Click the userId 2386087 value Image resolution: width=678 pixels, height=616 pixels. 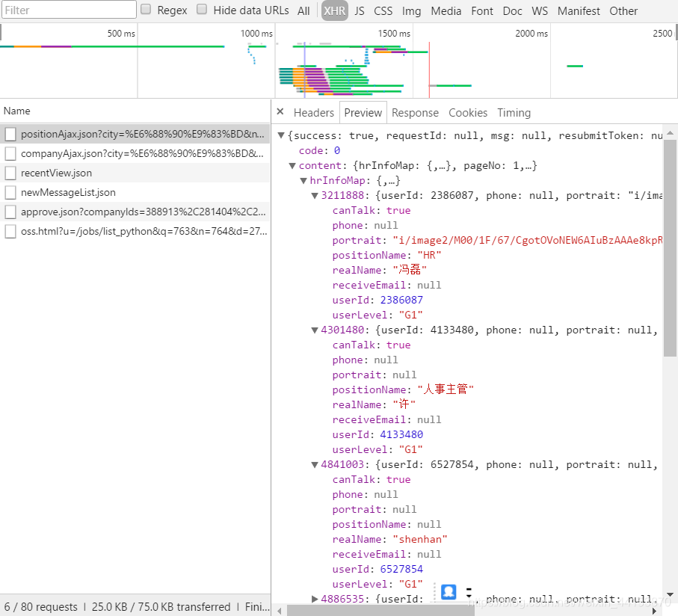point(401,300)
